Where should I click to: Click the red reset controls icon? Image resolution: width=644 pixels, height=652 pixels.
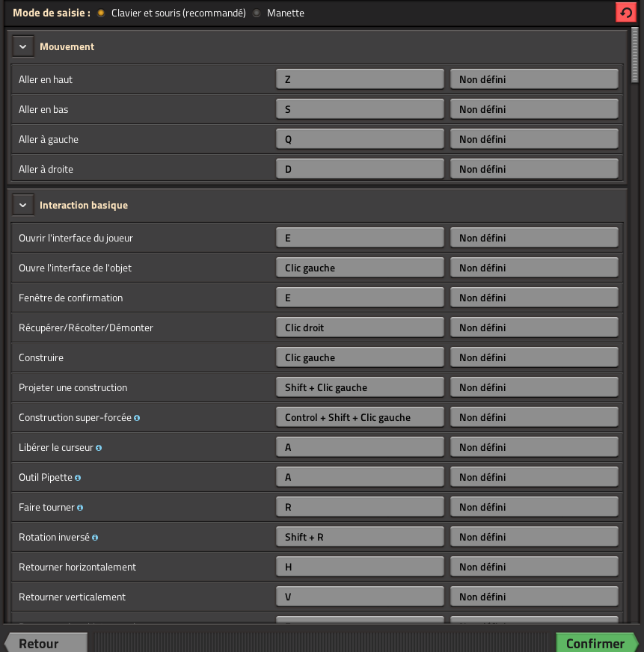625,13
